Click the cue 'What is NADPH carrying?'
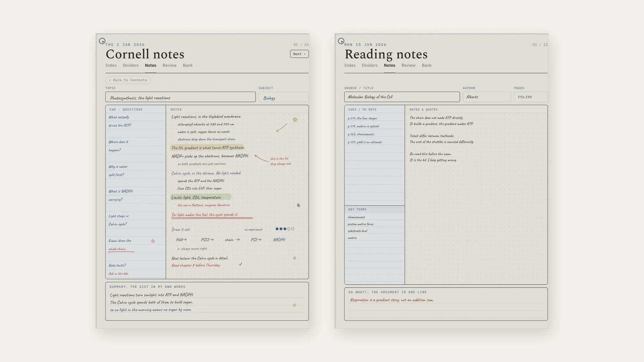The image size is (644, 362). pos(120,195)
